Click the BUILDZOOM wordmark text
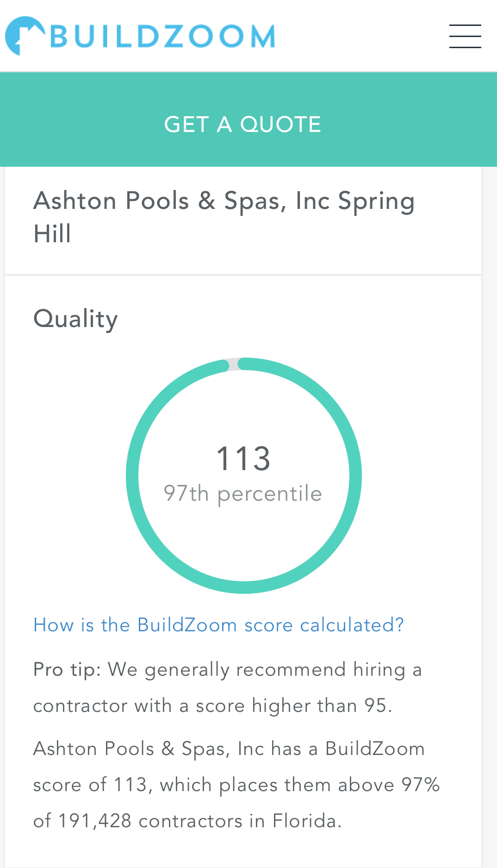 pos(162,37)
